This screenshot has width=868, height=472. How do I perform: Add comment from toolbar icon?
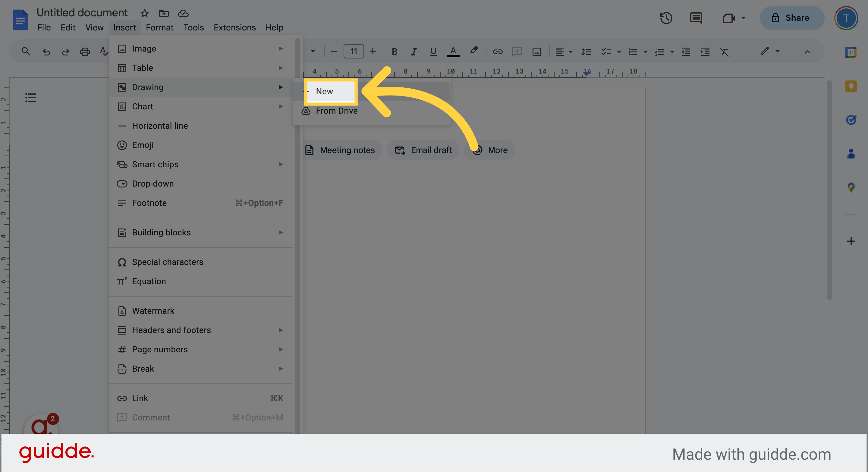click(x=517, y=52)
